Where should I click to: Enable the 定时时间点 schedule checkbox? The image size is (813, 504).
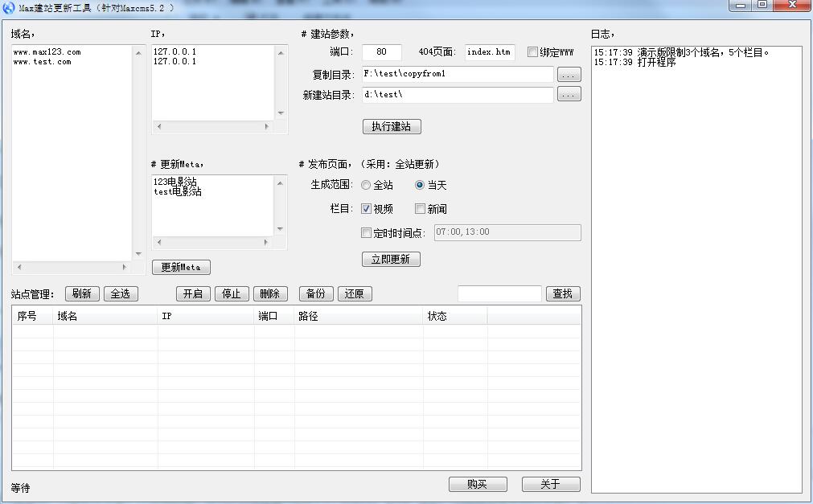(x=367, y=233)
